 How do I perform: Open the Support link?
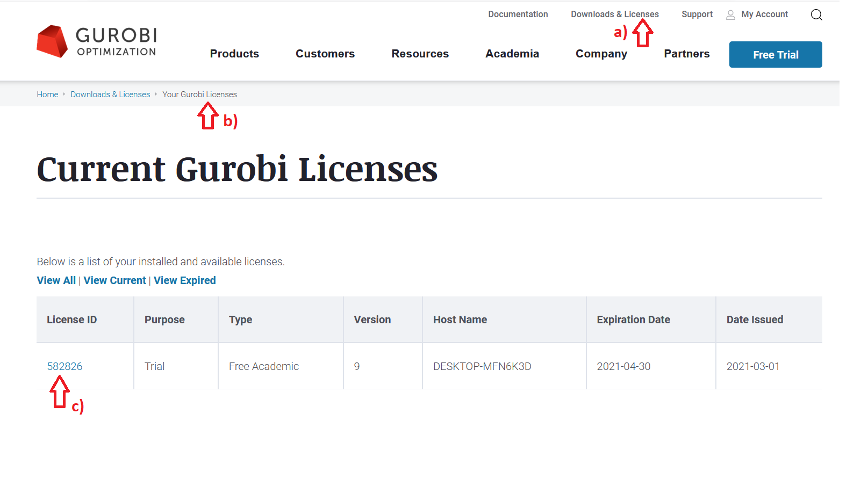pos(697,14)
